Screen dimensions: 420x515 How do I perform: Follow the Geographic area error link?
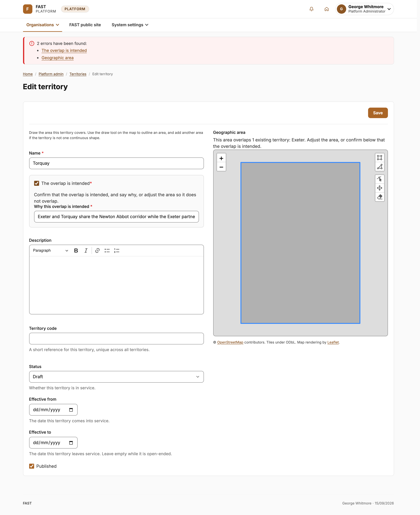coord(58,58)
